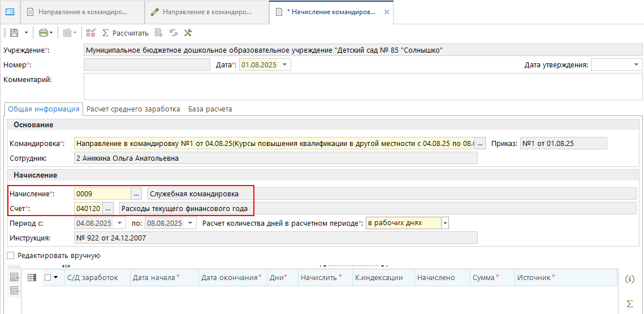Open the home navigation panel icon

click(10, 11)
